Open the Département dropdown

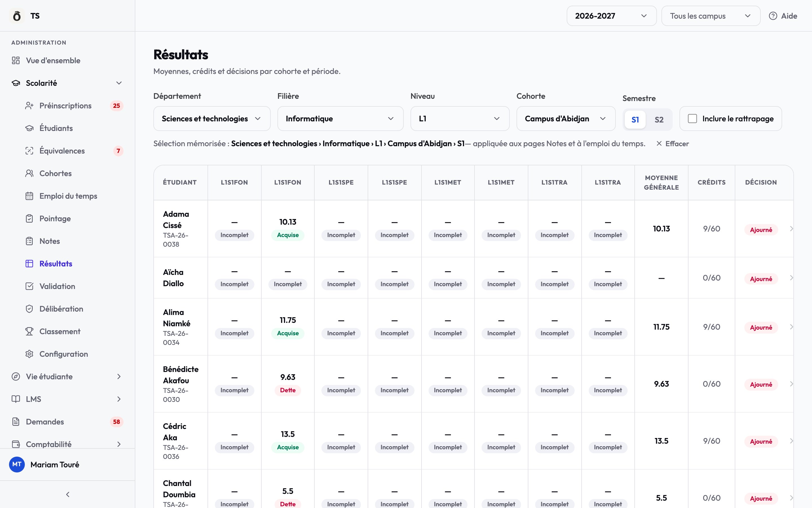(212, 119)
